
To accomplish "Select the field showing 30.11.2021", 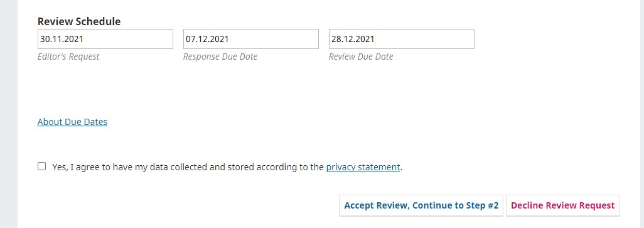I will 105,39.
